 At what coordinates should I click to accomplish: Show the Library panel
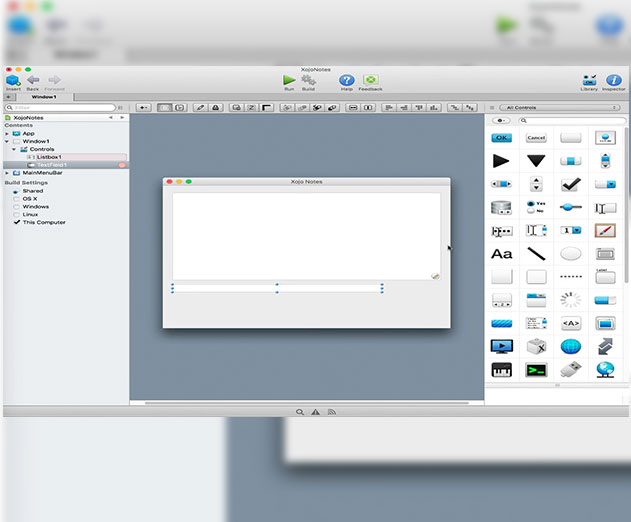[x=589, y=81]
